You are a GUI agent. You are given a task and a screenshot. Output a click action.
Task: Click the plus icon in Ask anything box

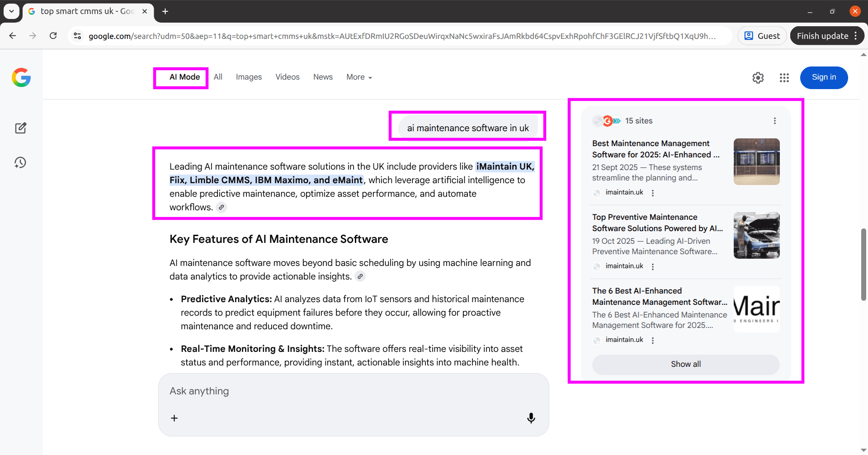174,417
